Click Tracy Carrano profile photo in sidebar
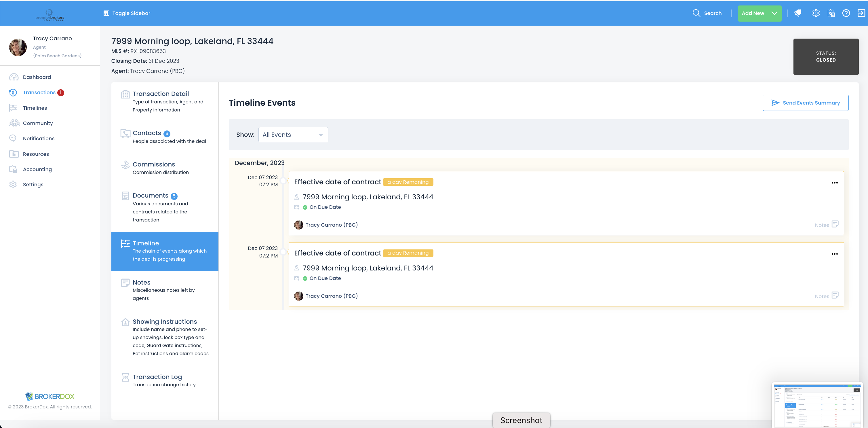The image size is (868, 428). click(18, 47)
